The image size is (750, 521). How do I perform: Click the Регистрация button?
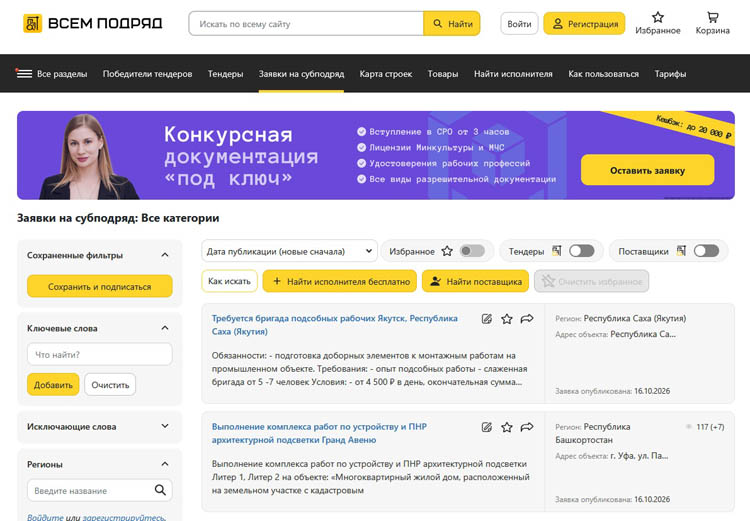coord(584,23)
